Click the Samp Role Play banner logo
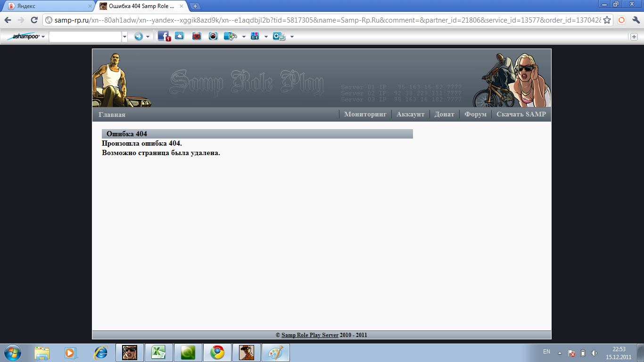The height and width of the screenshot is (362, 644). coord(247,83)
